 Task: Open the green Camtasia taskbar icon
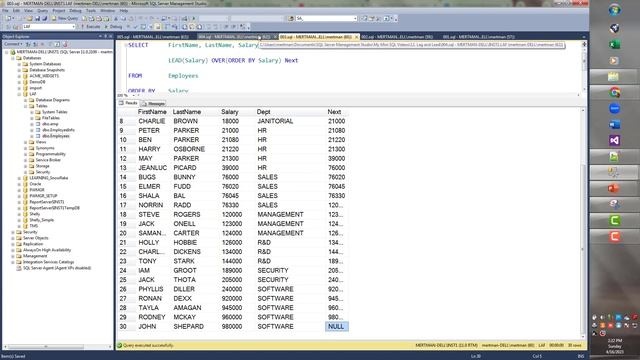(614, 220)
